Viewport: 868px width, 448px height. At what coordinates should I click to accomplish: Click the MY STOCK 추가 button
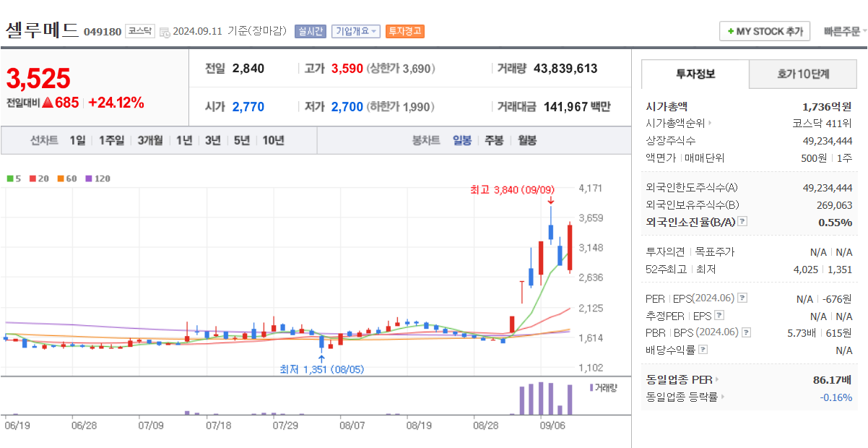point(765,32)
